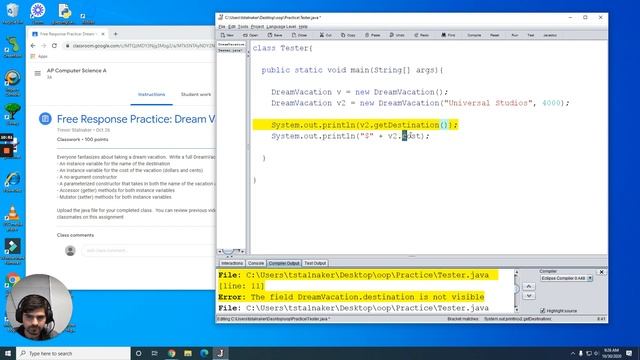Click the Chrome reload button
This screenshot has width=640, height=360.
pyautogui.click(x=54, y=46)
